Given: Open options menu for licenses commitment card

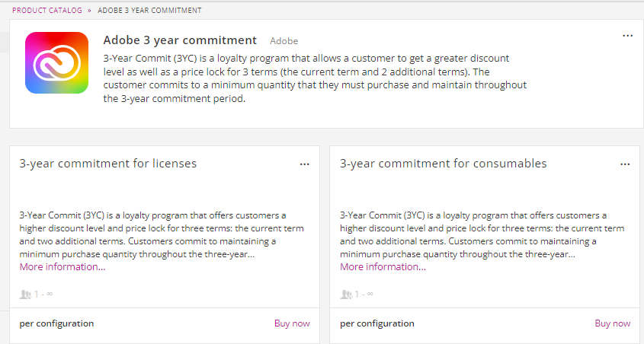Looking at the screenshot, I should pyautogui.click(x=304, y=164).
